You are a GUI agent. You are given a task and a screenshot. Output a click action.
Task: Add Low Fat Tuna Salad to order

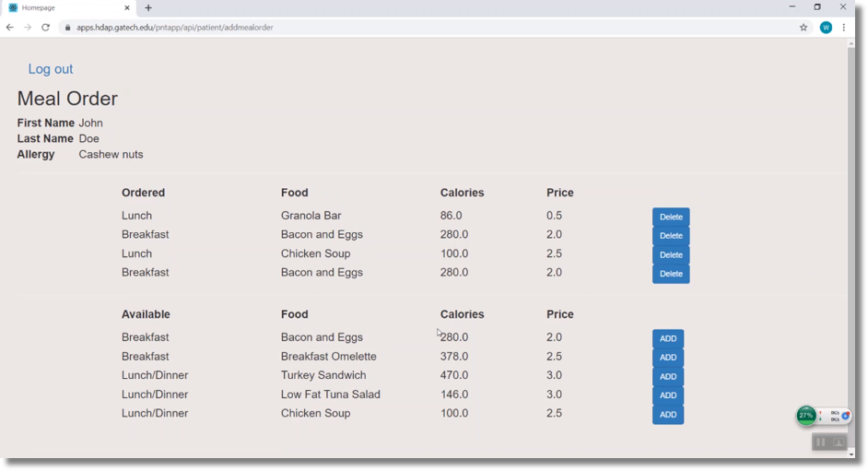668,395
